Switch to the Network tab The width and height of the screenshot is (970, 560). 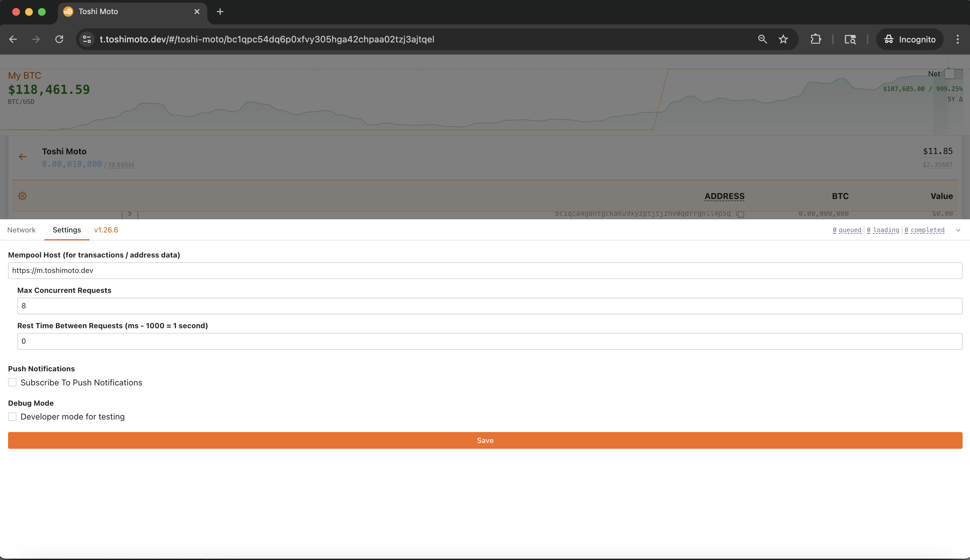click(22, 230)
